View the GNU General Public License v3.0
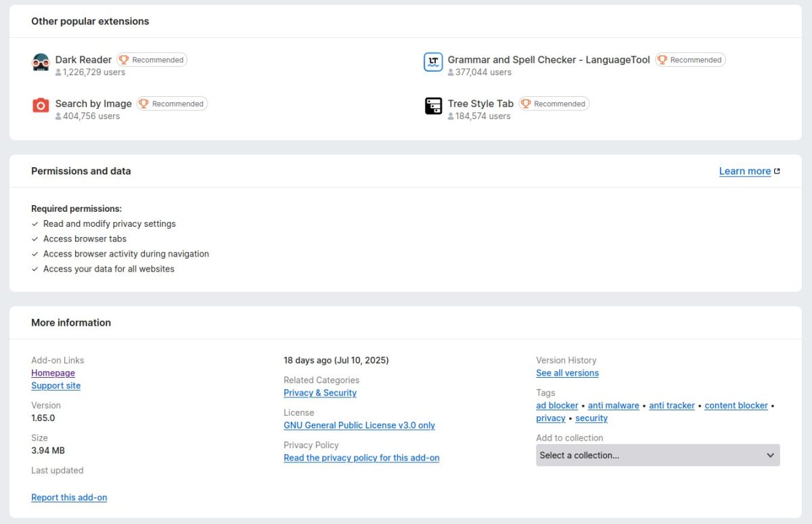This screenshot has height=524, width=812. pyautogui.click(x=359, y=425)
